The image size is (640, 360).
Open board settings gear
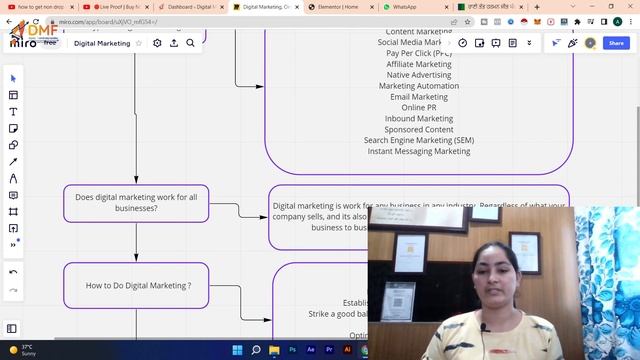point(157,43)
